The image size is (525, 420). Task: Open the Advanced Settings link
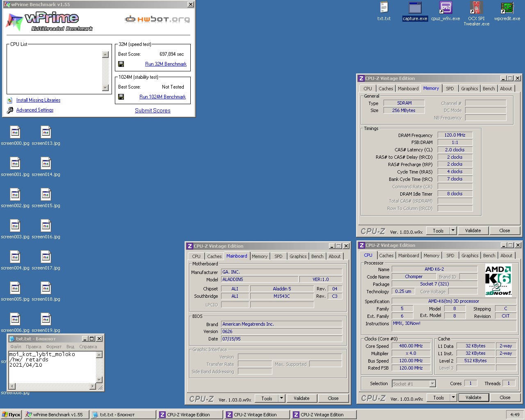pyautogui.click(x=35, y=110)
